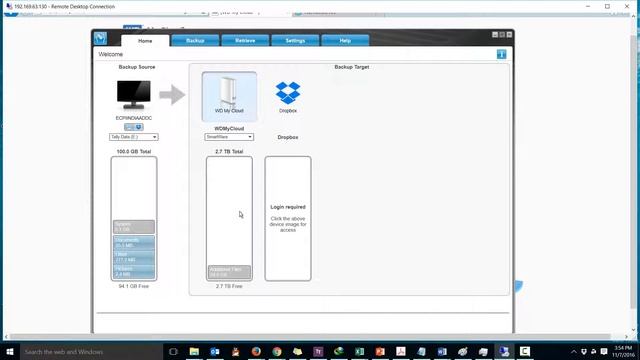Show hidden system tray icons chevron
This screenshot has height=360, width=640.
pyautogui.click(x=573, y=352)
